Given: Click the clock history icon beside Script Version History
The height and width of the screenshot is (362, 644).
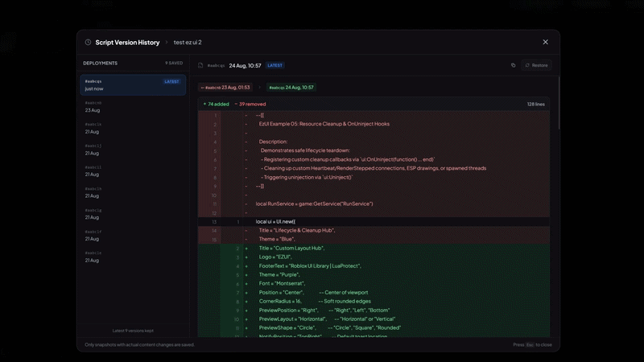Looking at the screenshot, I should click(x=88, y=43).
